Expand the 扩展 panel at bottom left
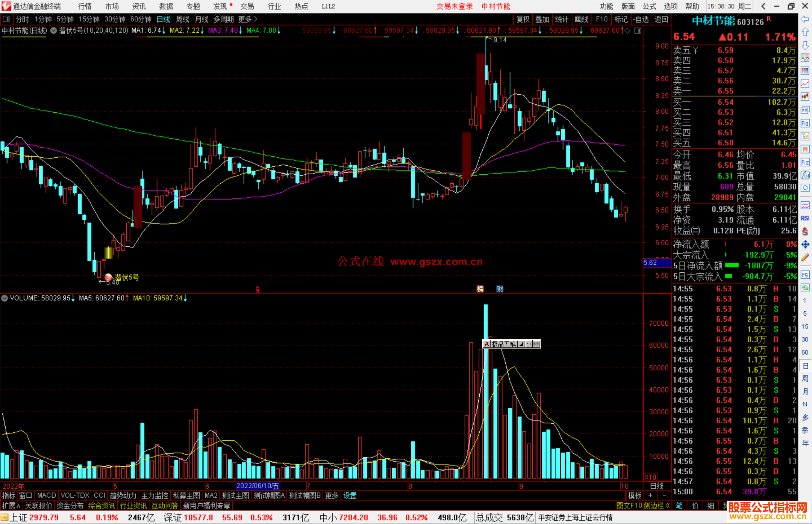Screen dimensions: 812x524 click(x=11, y=506)
